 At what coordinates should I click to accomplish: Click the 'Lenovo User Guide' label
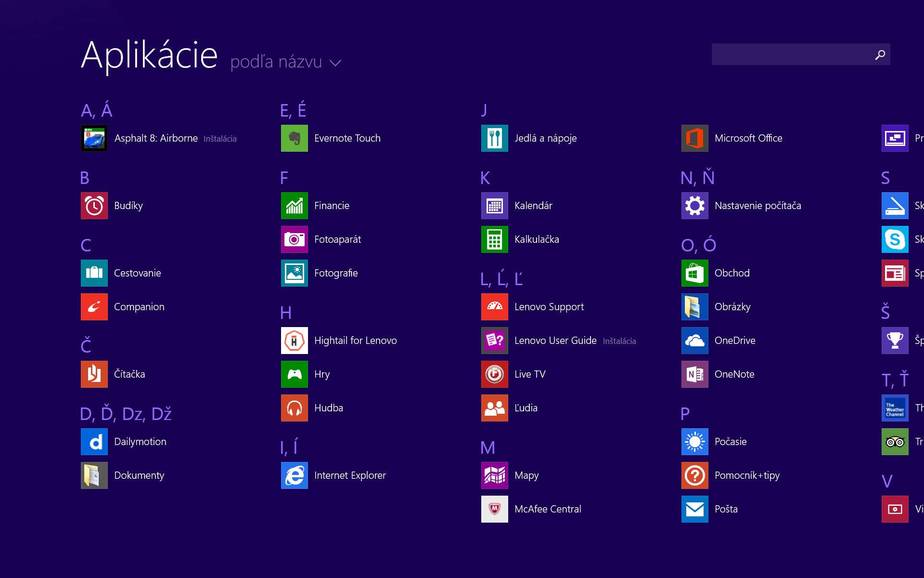[555, 341]
